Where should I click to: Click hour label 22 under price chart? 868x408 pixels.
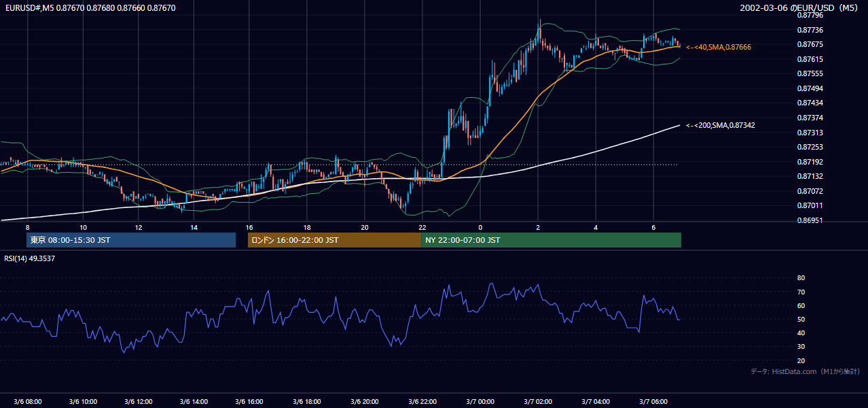tap(422, 227)
